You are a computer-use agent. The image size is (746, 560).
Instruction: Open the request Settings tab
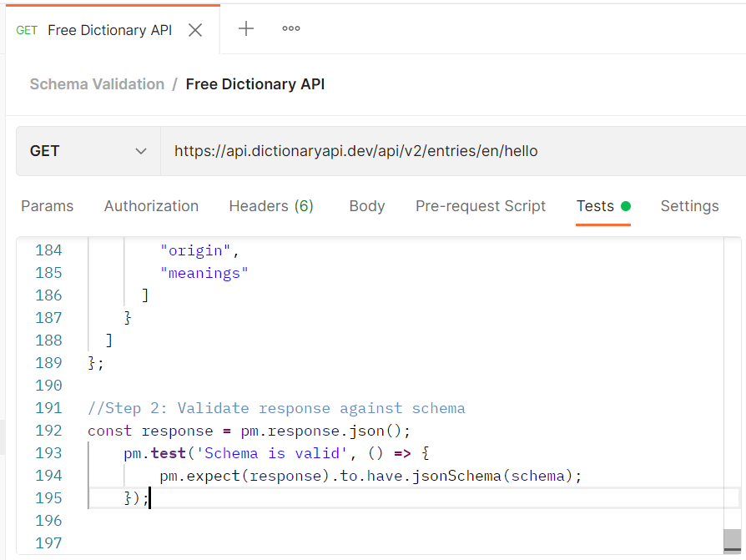[x=689, y=206]
